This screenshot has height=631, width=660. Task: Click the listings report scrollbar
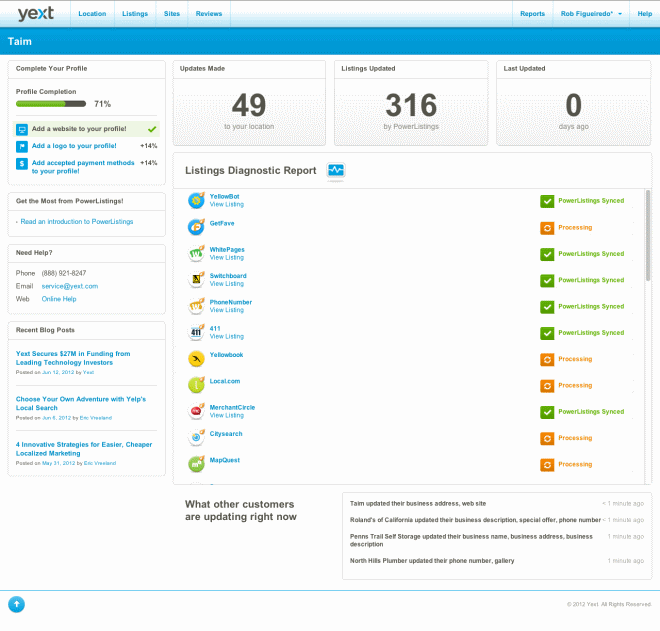click(648, 236)
